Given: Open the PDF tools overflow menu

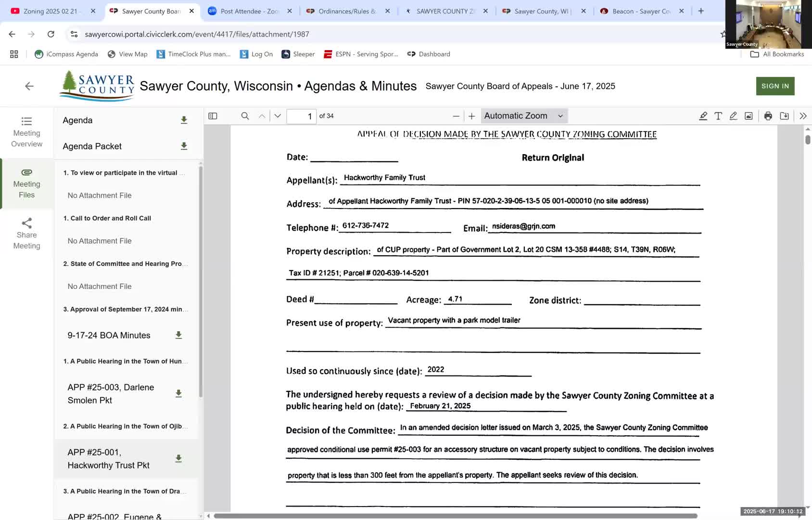Looking at the screenshot, I should pos(803,116).
